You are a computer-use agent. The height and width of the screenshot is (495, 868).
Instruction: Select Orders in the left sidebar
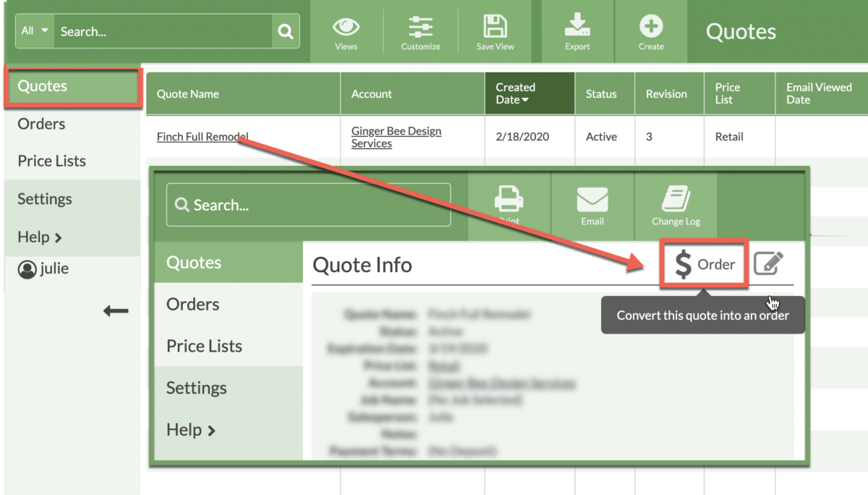(41, 124)
